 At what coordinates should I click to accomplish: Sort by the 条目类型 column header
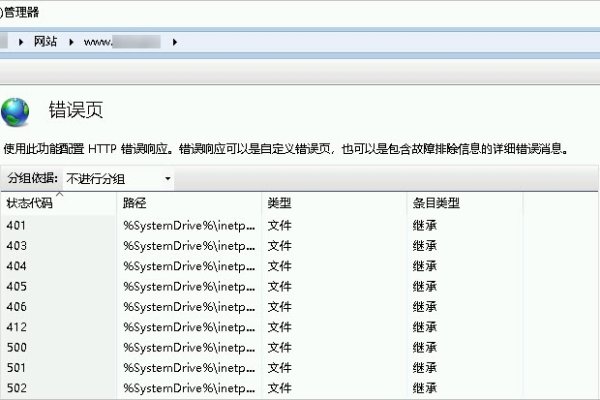pos(465,203)
